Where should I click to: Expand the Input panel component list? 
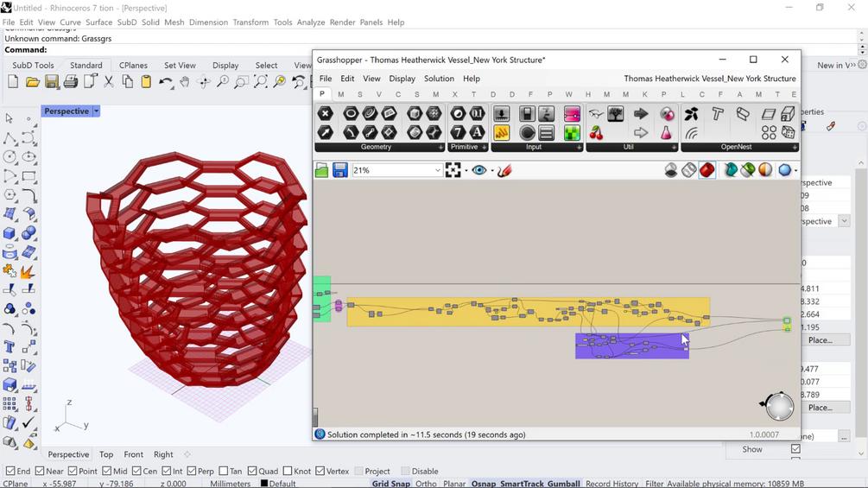point(579,147)
